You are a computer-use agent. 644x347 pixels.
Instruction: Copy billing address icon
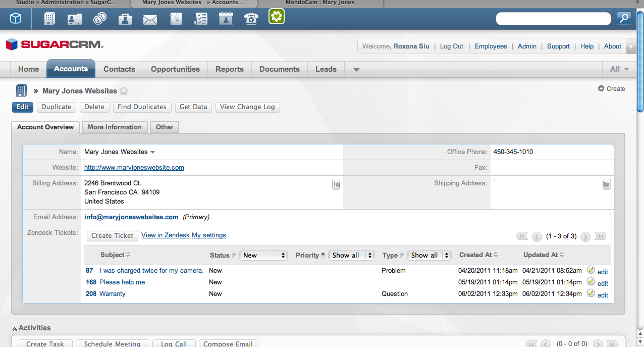[336, 184]
